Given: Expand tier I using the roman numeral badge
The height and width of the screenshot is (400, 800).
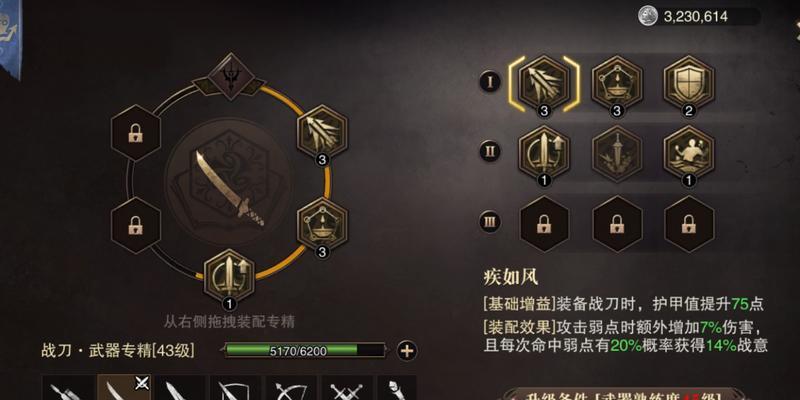Looking at the screenshot, I should tap(490, 82).
